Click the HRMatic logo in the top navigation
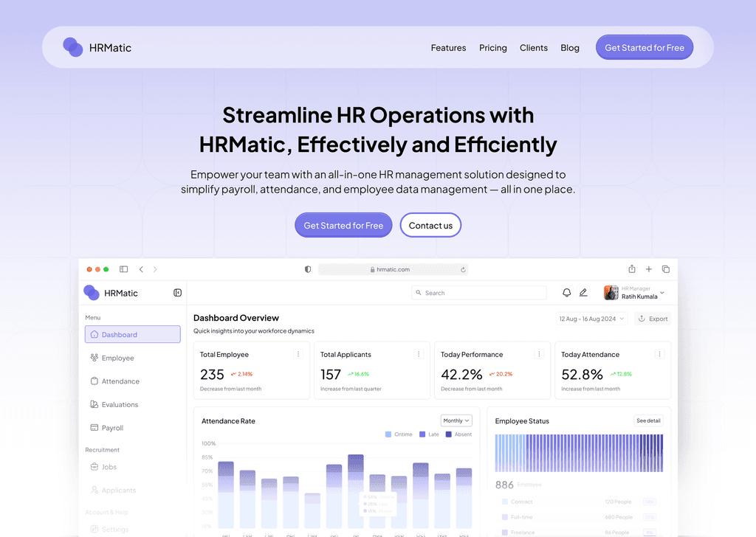The width and height of the screenshot is (756, 537). 97,47
